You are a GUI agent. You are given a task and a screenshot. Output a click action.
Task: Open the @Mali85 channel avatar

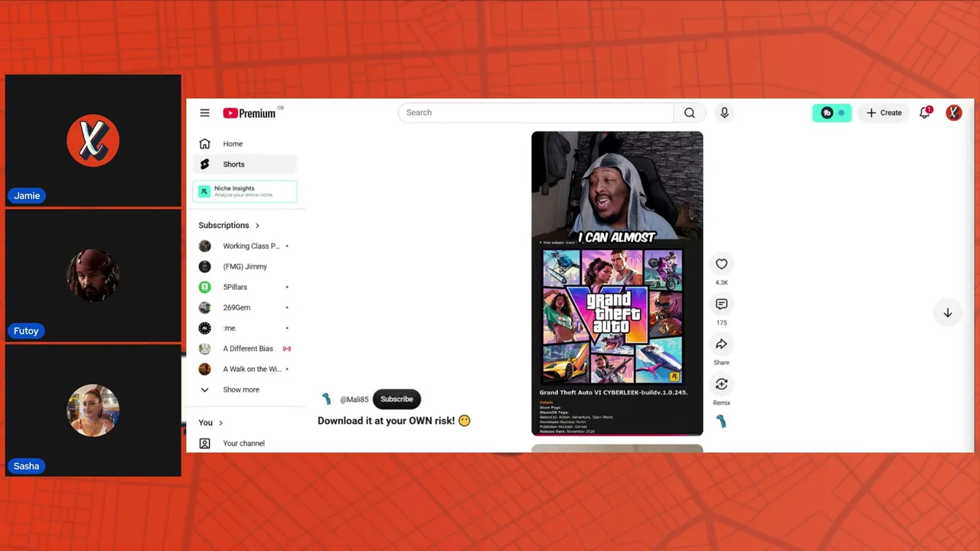326,399
